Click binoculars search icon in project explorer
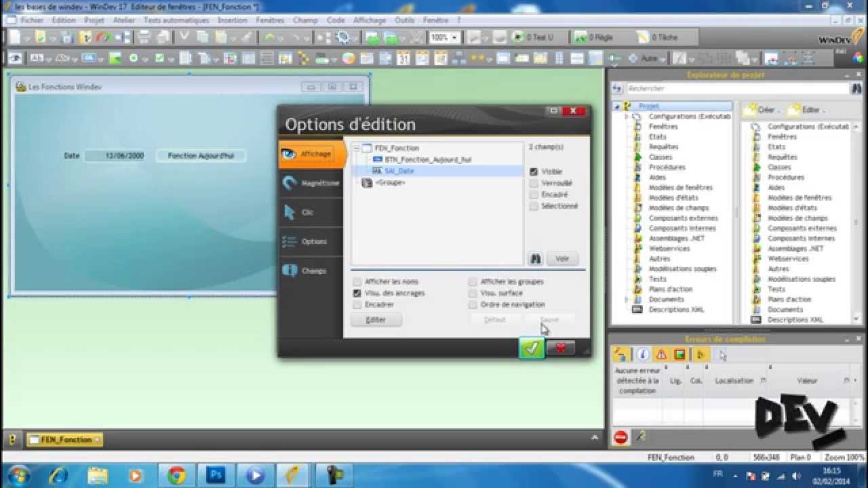 [x=856, y=88]
